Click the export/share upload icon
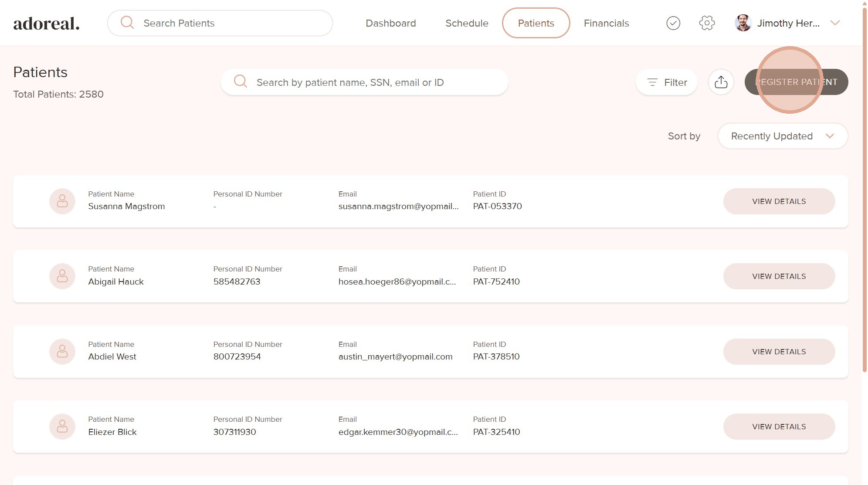This screenshot has height=485, width=868. click(x=721, y=82)
